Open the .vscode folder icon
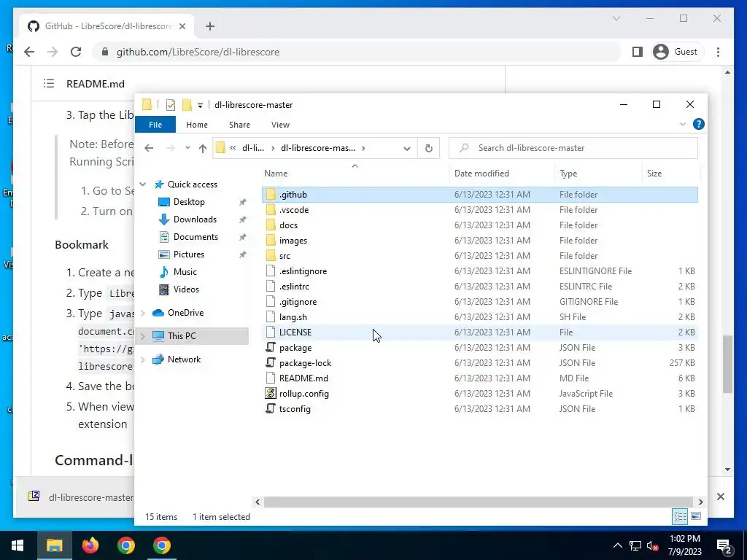The image size is (747, 560). click(271, 209)
